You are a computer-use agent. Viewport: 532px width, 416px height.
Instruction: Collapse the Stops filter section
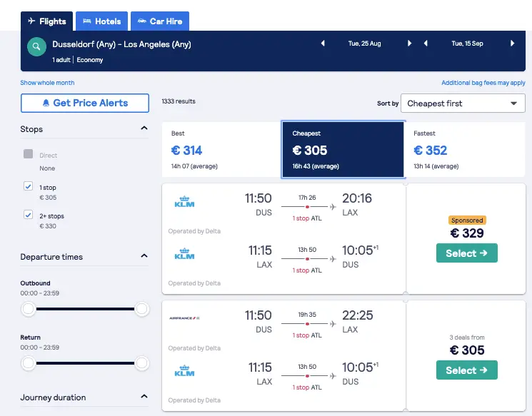144,128
